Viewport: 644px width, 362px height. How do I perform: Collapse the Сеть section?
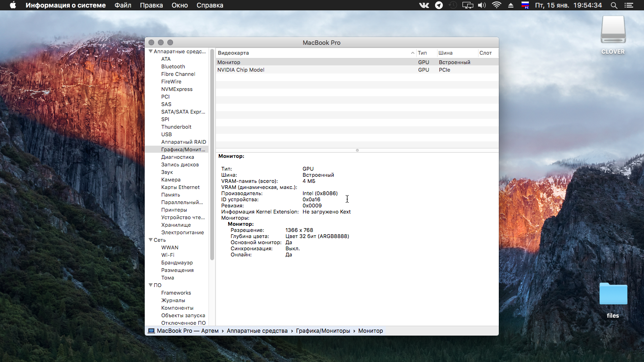click(151, 240)
